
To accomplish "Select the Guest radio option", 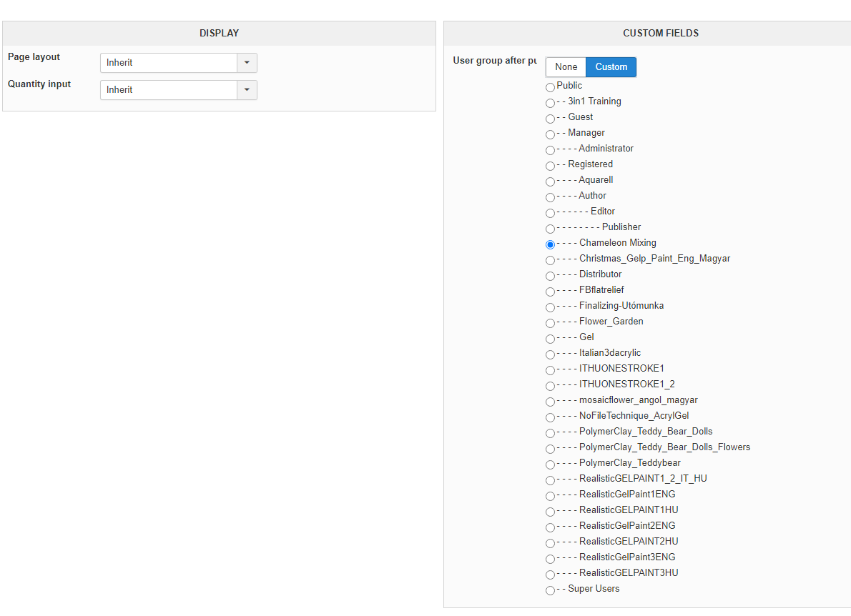I will (x=550, y=119).
